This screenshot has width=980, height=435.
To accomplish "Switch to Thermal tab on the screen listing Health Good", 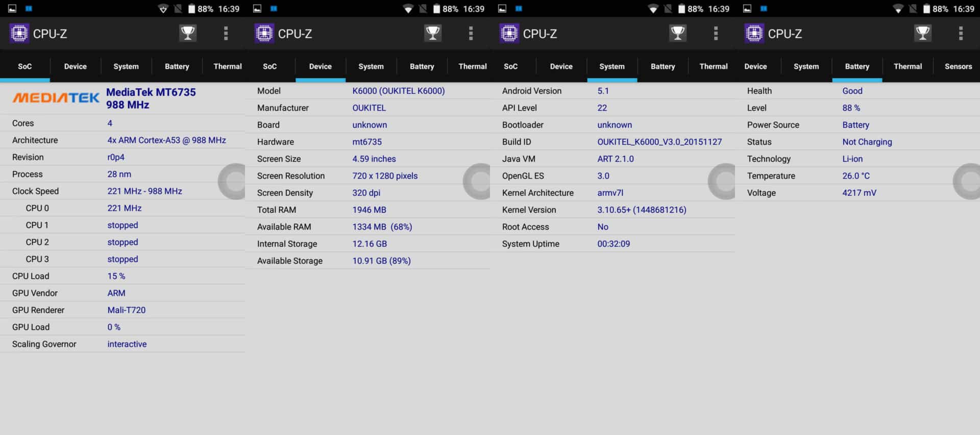I will point(908,66).
